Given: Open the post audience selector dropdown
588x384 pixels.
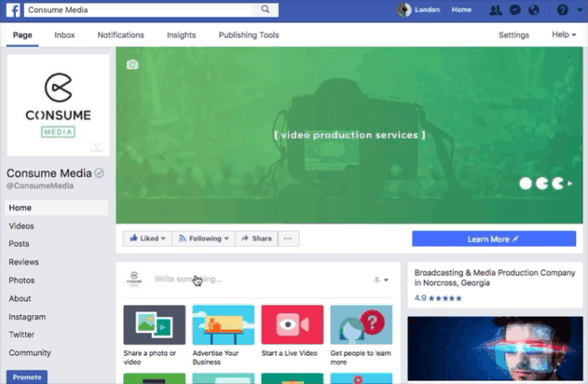Looking at the screenshot, I should [x=381, y=280].
